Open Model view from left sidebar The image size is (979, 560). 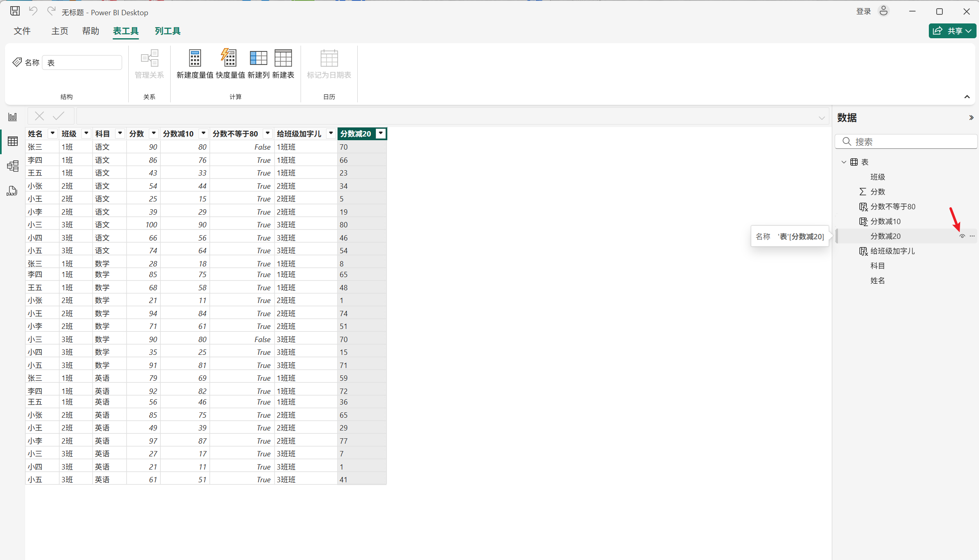[13, 166]
